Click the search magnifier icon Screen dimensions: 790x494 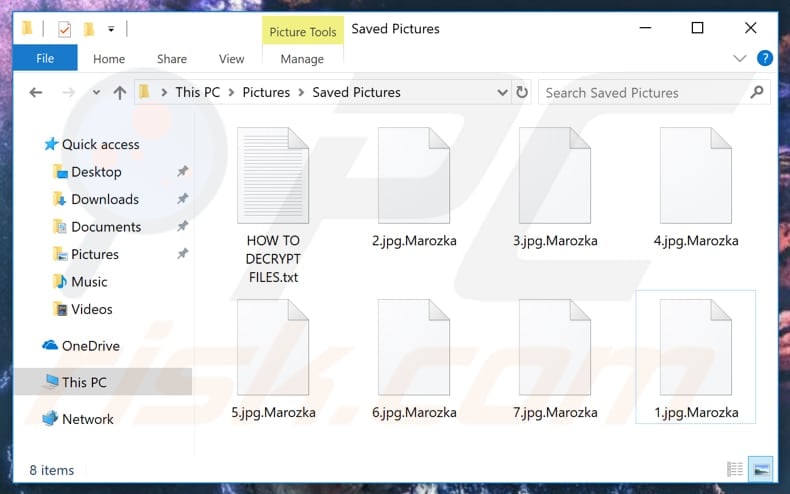click(x=757, y=93)
